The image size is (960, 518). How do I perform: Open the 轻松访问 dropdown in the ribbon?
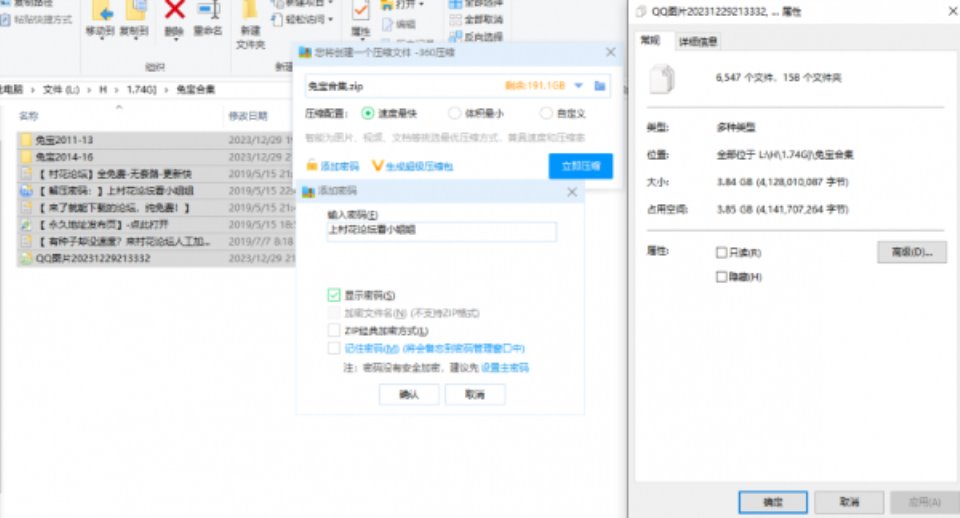(x=302, y=20)
